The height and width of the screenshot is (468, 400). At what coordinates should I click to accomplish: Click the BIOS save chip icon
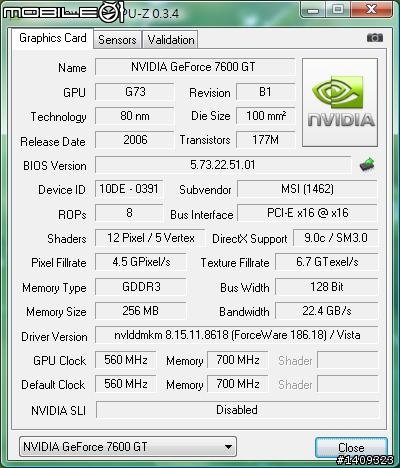coord(367,165)
